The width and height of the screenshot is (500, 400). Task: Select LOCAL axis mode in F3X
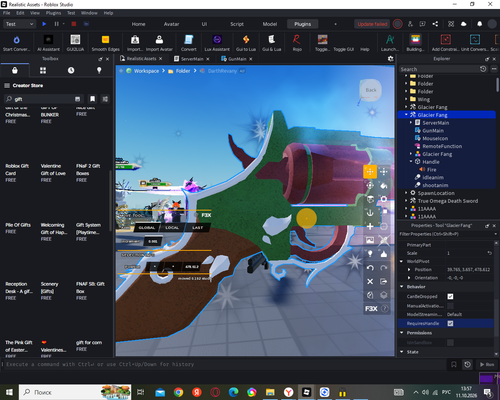[172, 228]
